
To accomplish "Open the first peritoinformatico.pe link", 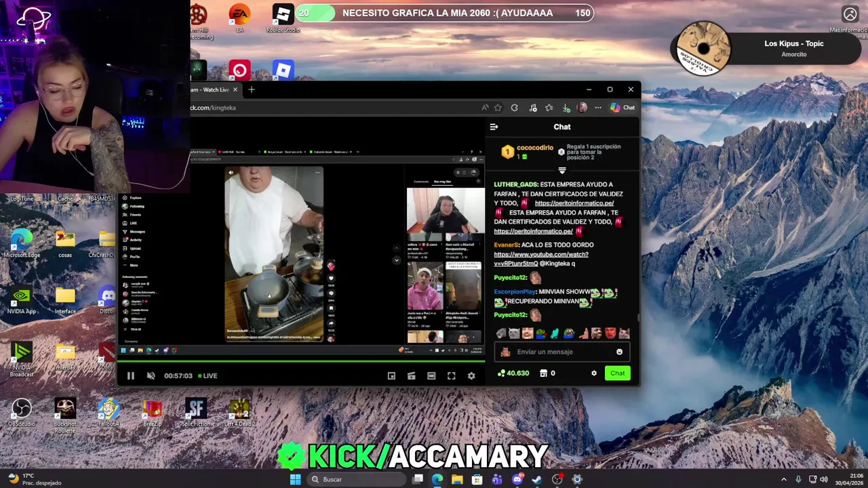I will (x=574, y=203).
